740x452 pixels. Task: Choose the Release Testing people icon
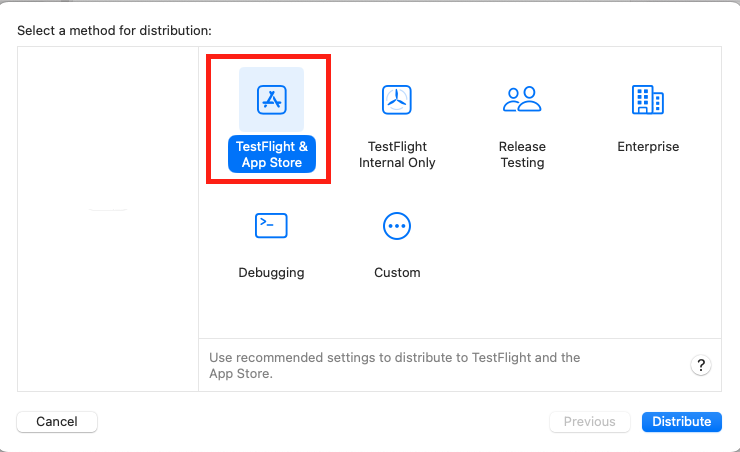522,99
